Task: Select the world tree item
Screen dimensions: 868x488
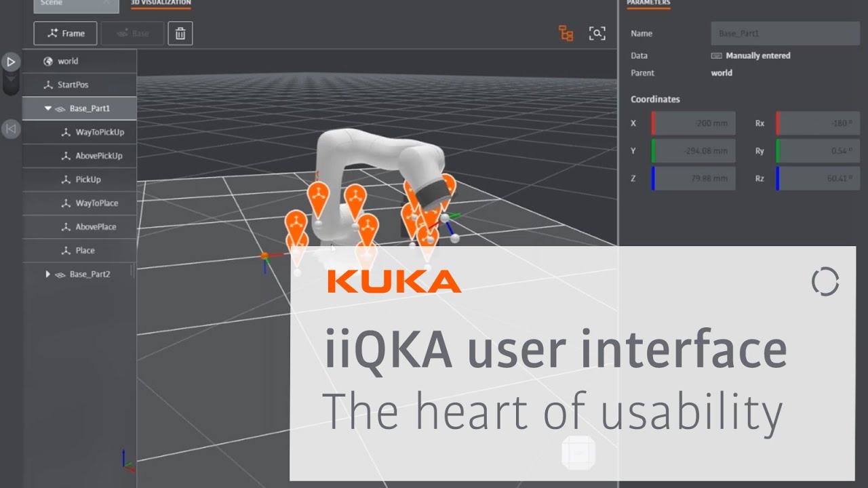Action: point(79,61)
